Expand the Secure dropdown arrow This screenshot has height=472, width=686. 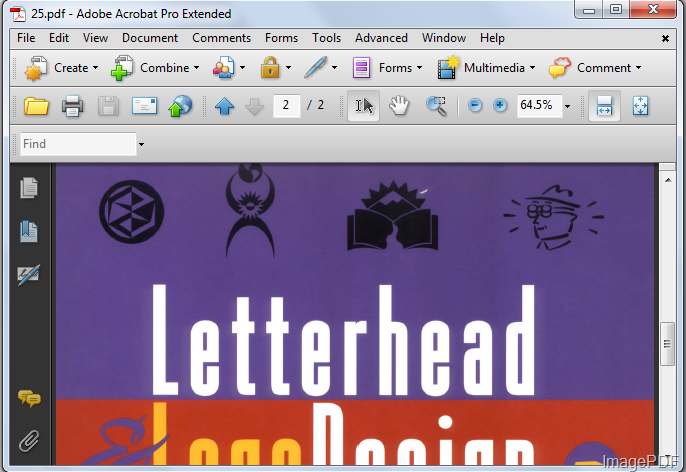[288, 68]
